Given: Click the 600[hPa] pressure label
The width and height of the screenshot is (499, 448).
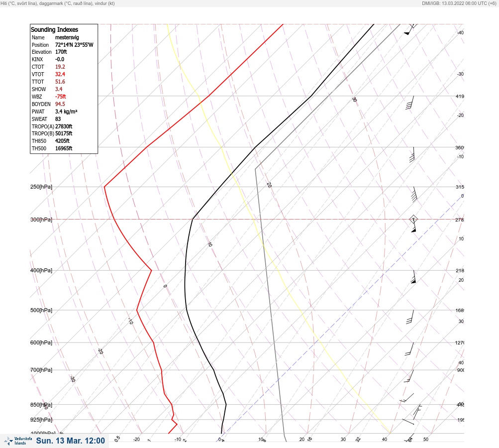Looking at the screenshot, I should [41, 342].
